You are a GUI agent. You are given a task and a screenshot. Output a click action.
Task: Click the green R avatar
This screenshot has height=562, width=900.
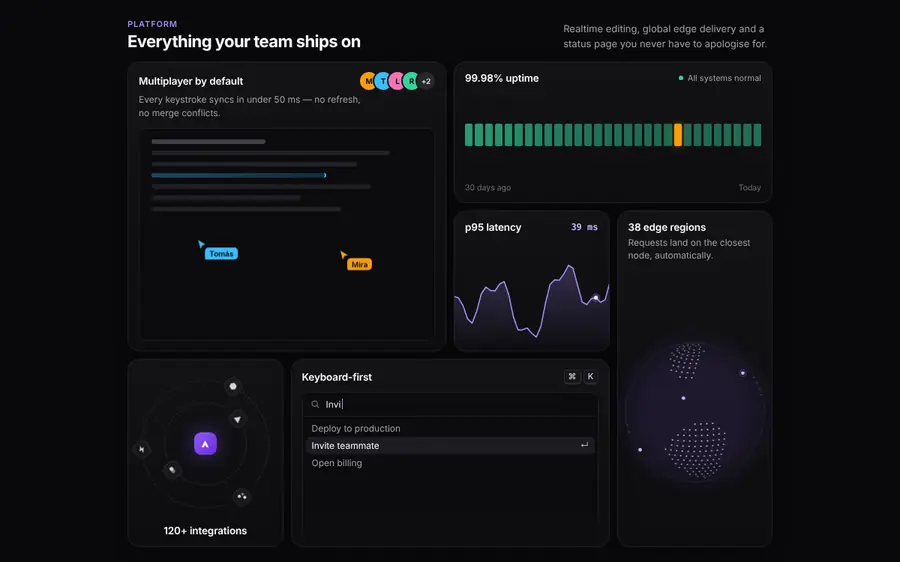click(x=412, y=81)
